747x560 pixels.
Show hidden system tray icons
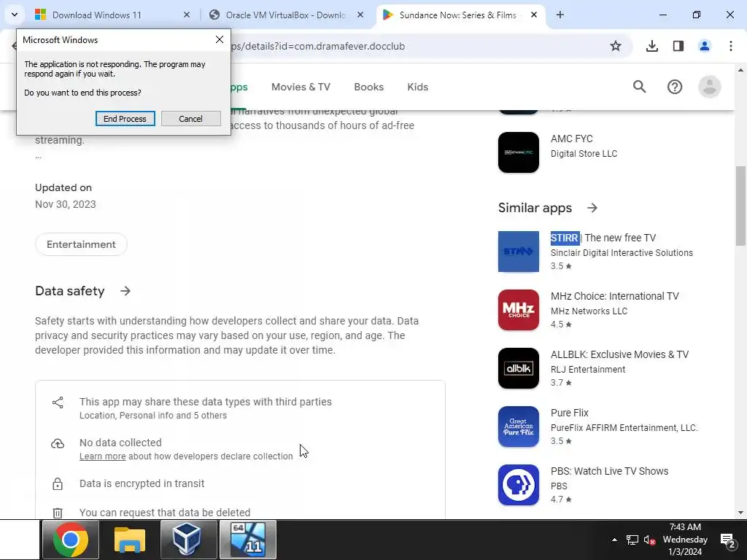pyautogui.click(x=614, y=540)
